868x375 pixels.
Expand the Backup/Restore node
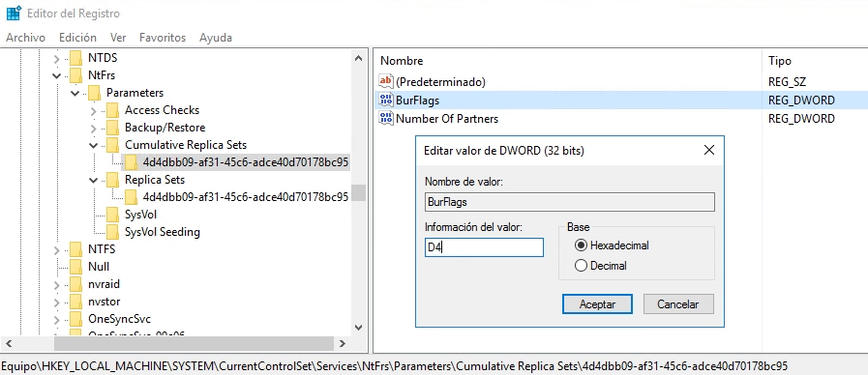94,128
